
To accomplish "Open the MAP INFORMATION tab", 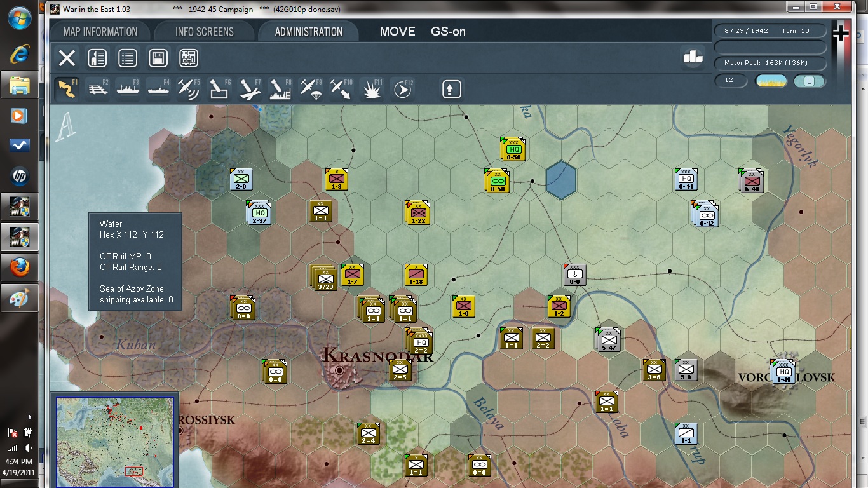I will [x=100, y=32].
